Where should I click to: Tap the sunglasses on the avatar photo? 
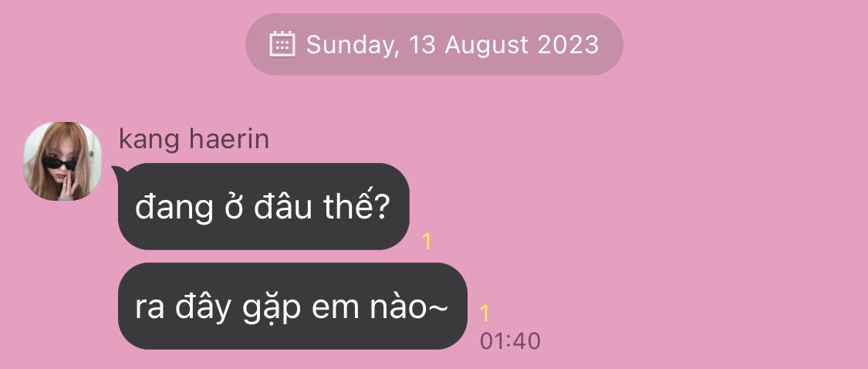(x=59, y=163)
